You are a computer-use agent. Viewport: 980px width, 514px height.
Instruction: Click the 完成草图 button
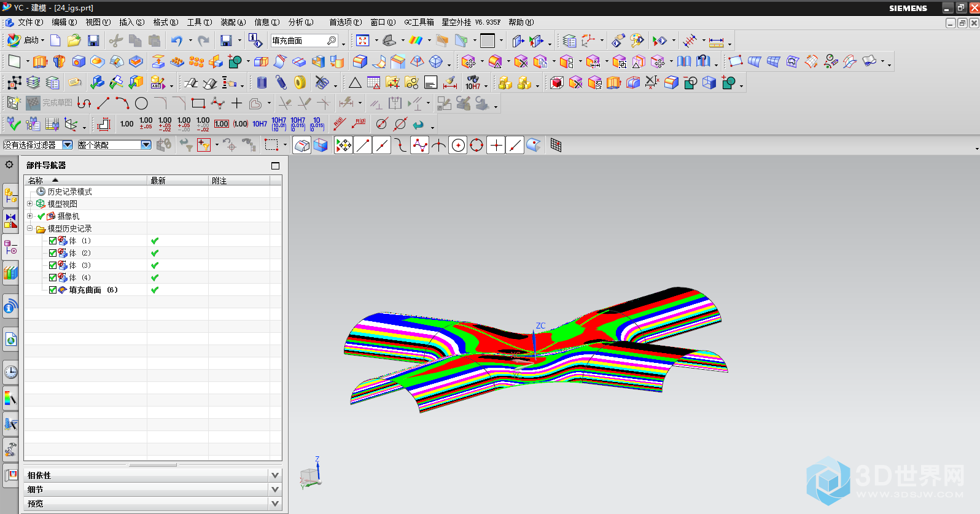coord(50,103)
